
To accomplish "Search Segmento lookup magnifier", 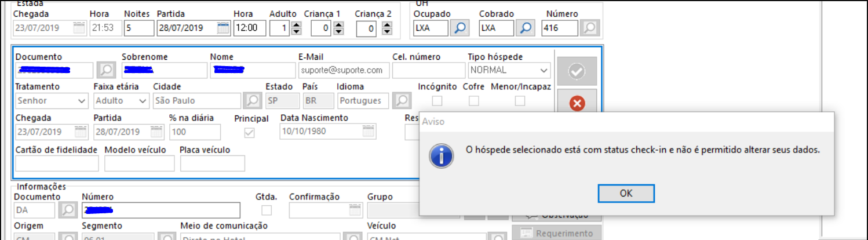I will pyautogui.click(x=167, y=237).
